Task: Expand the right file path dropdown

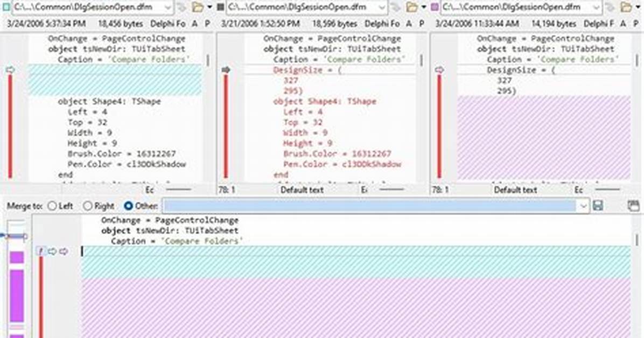Action: tap(596, 8)
